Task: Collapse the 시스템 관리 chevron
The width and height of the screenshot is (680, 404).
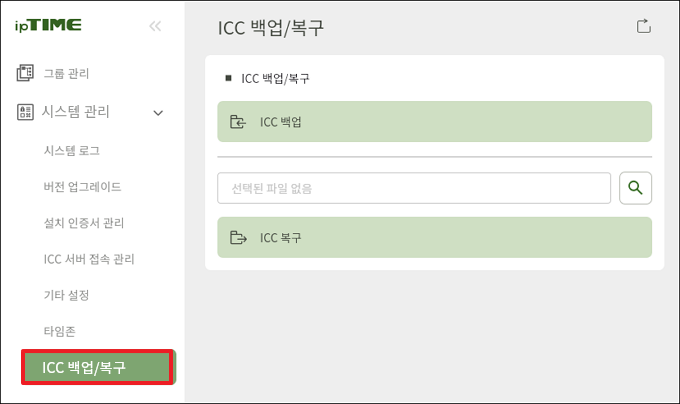Action: click(158, 113)
